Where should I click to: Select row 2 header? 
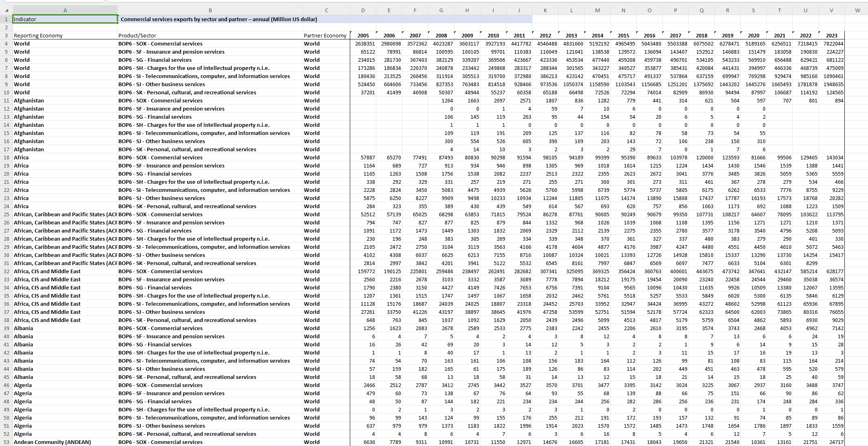pyautogui.click(x=6, y=27)
